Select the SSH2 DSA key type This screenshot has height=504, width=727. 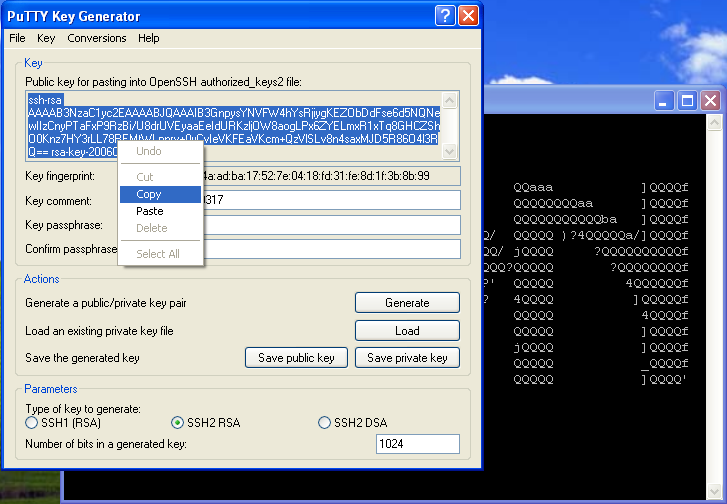tap(324, 422)
